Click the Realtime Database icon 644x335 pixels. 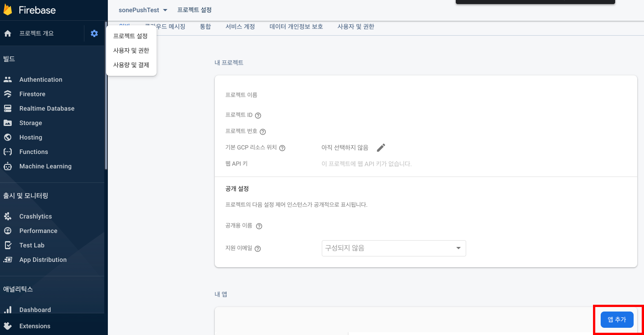(8, 108)
